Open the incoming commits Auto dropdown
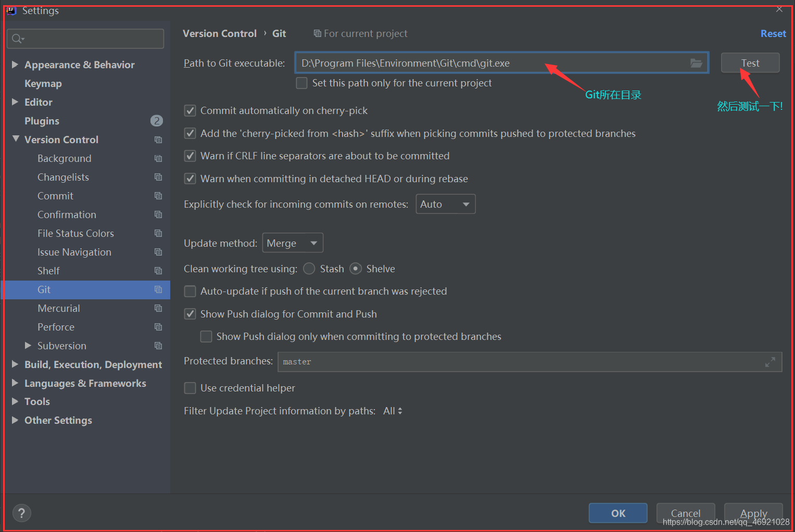Image resolution: width=795 pixels, height=532 pixels. click(x=446, y=204)
